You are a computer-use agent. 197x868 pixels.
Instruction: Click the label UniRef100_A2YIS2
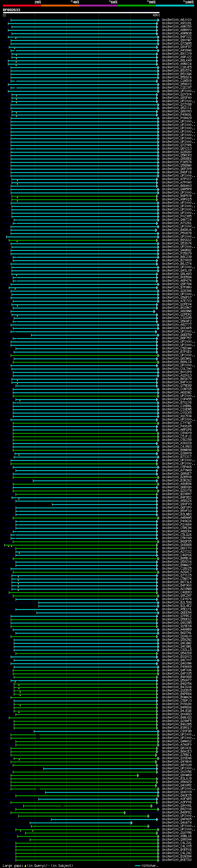click(x=177, y=551)
